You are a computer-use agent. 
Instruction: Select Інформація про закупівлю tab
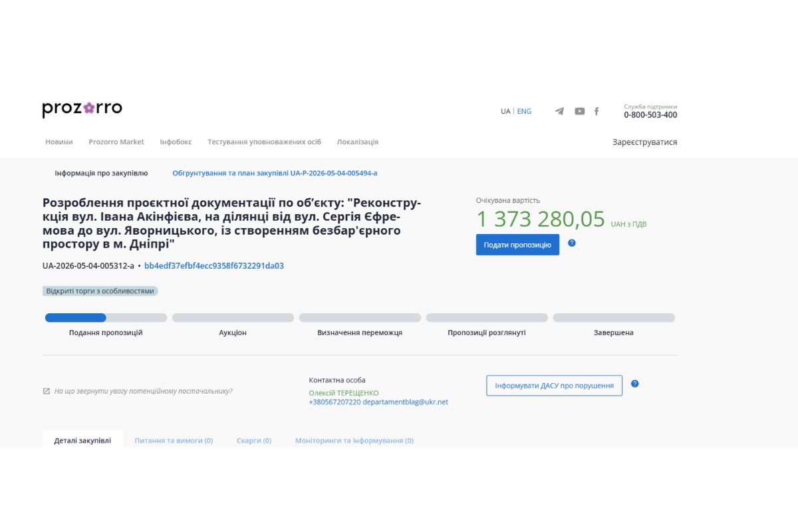pyautogui.click(x=101, y=173)
